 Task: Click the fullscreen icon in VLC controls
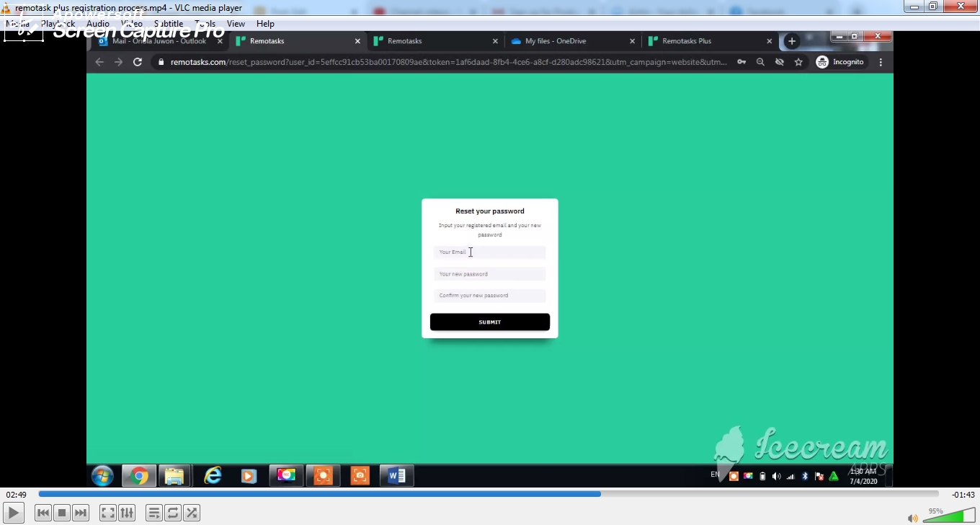pyautogui.click(x=107, y=512)
